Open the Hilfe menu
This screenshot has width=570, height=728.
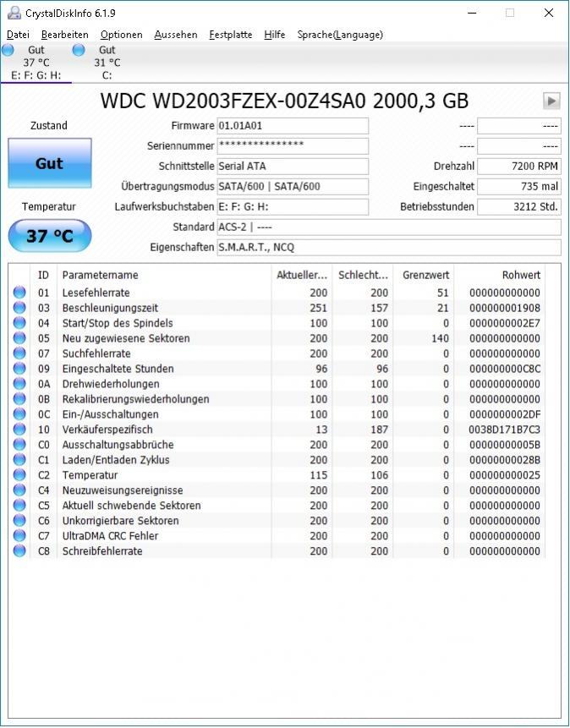click(x=275, y=35)
